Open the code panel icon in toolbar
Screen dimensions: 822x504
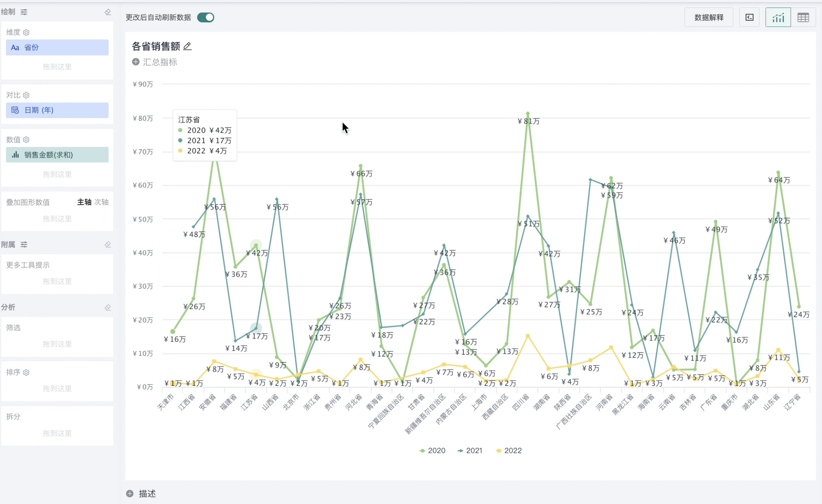(x=749, y=17)
